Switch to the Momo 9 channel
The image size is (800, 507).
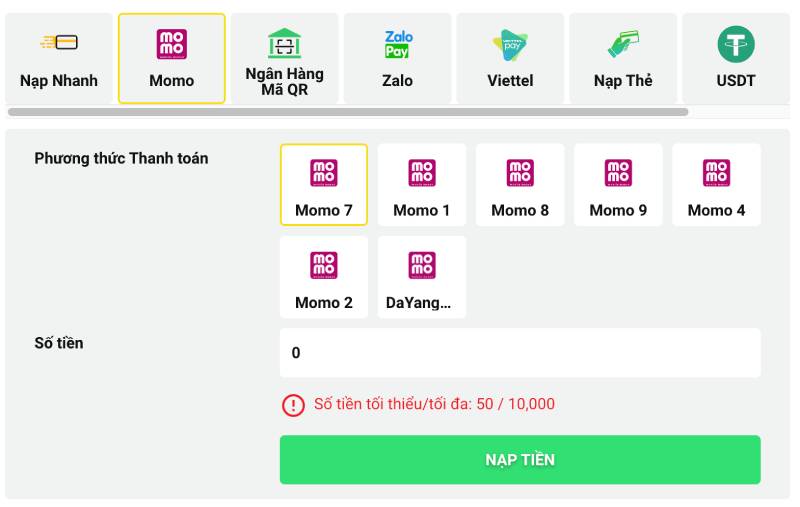(617, 185)
